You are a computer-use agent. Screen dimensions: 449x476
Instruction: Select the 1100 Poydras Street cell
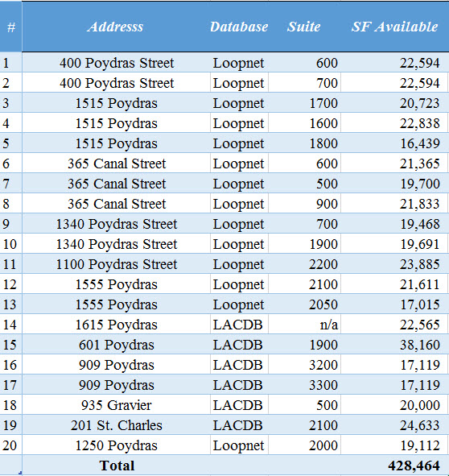tap(116, 264)
